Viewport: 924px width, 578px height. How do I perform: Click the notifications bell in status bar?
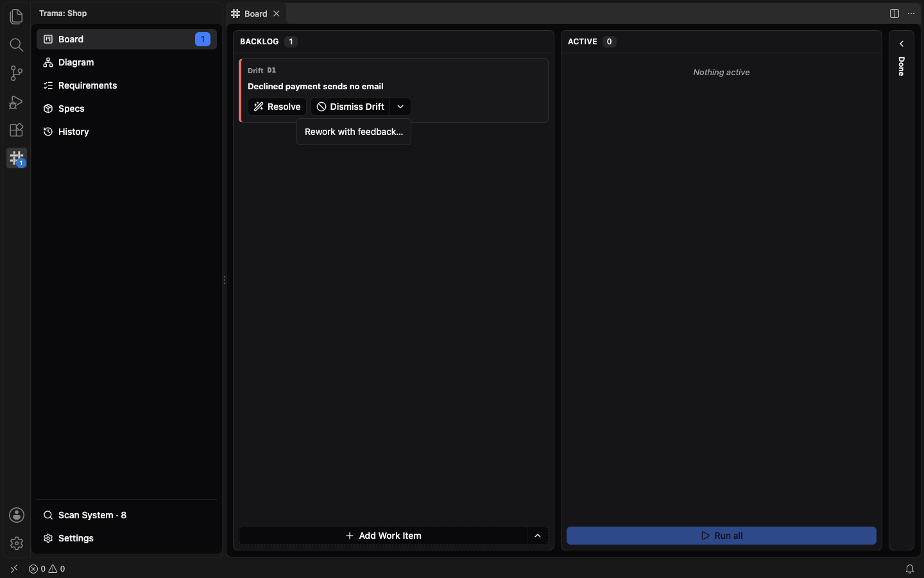point(910,569)
